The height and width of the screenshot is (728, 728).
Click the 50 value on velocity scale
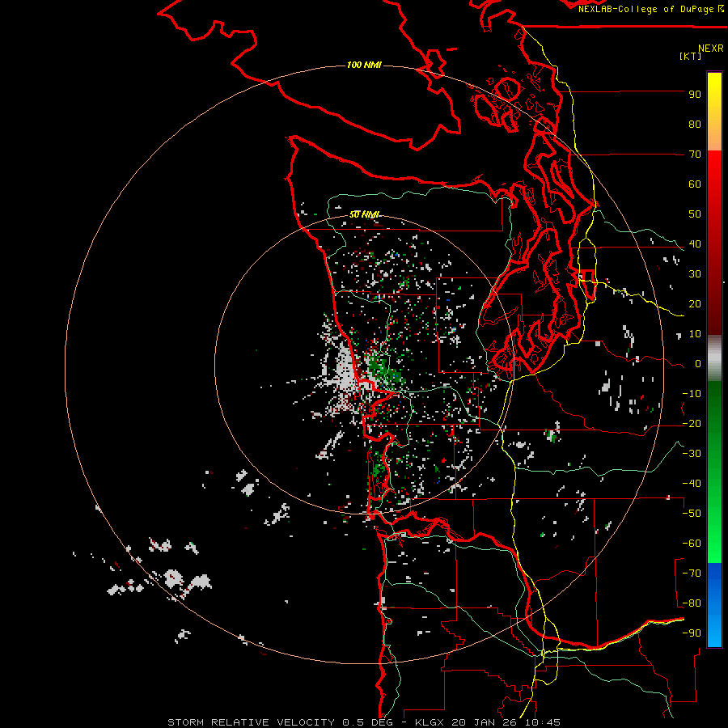click(695, 214)
